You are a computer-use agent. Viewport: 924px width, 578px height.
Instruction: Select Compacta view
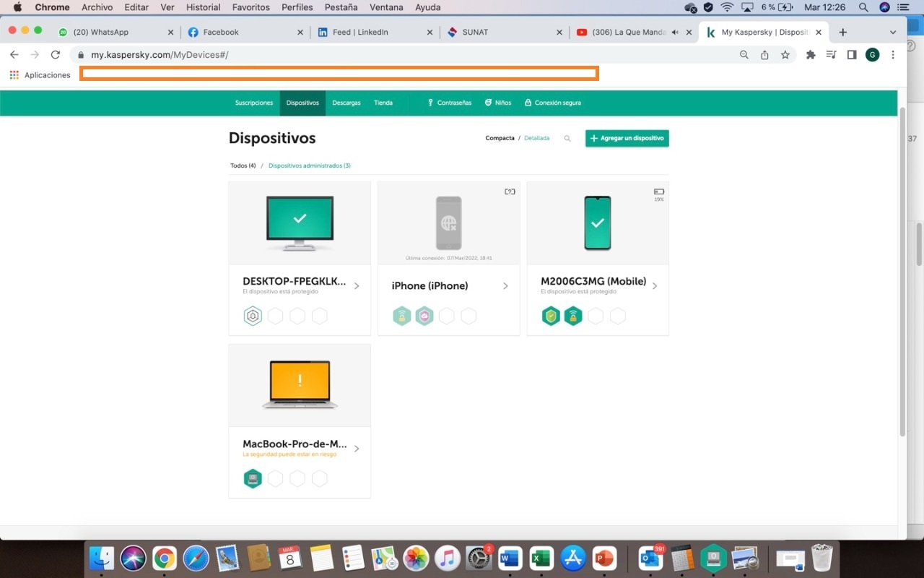click(x=500, y=138)
